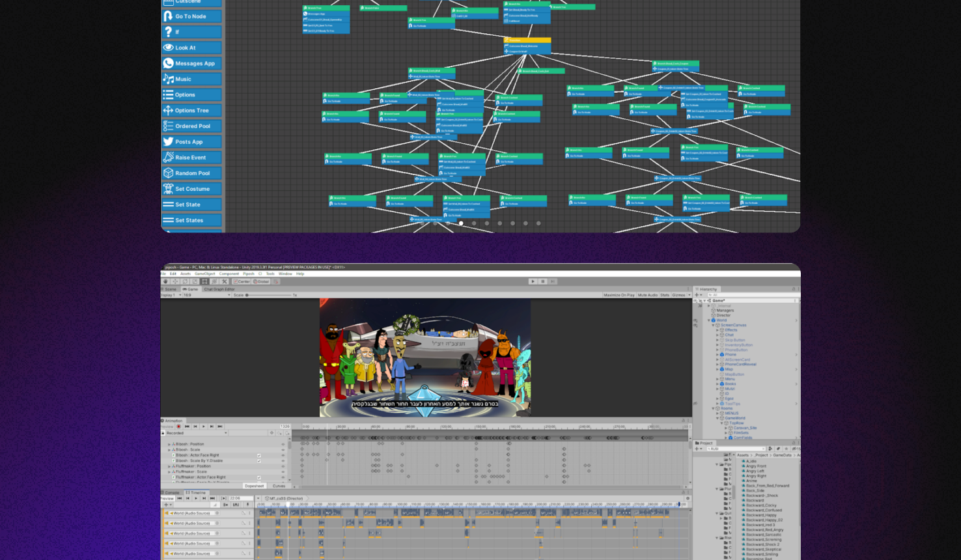
Task: Select the Hand tool in Unity toolbar
Action: (x=165, y=281)
